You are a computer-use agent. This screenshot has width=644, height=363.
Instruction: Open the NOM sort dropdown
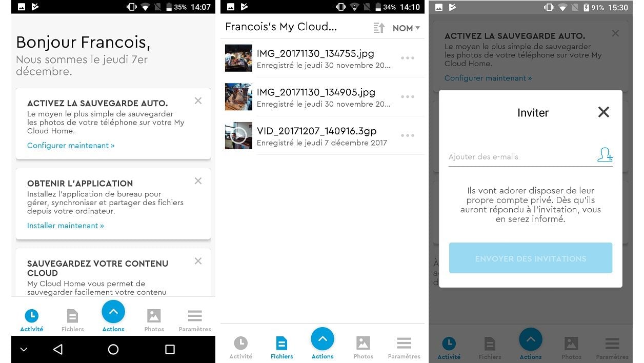[406, 28]
